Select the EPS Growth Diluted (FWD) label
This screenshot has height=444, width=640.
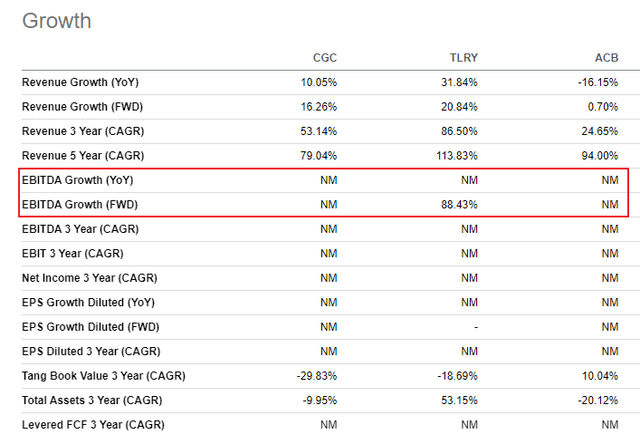click(90, 327)
